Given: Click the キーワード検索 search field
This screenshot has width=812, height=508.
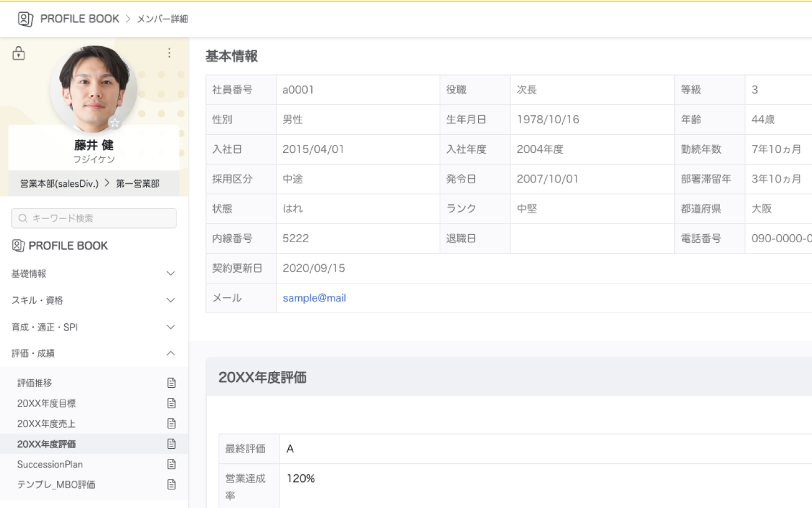Looking at the screenshot, I should (x=94, y=218).
